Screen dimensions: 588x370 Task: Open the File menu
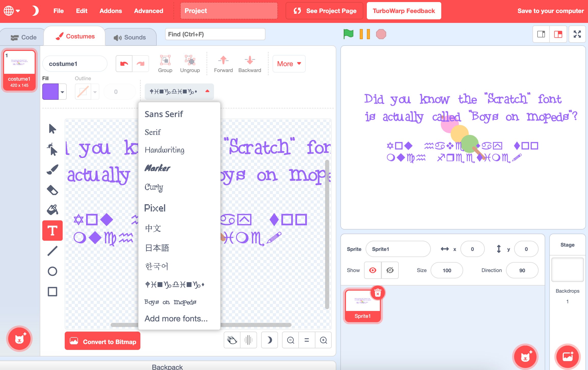59,11
